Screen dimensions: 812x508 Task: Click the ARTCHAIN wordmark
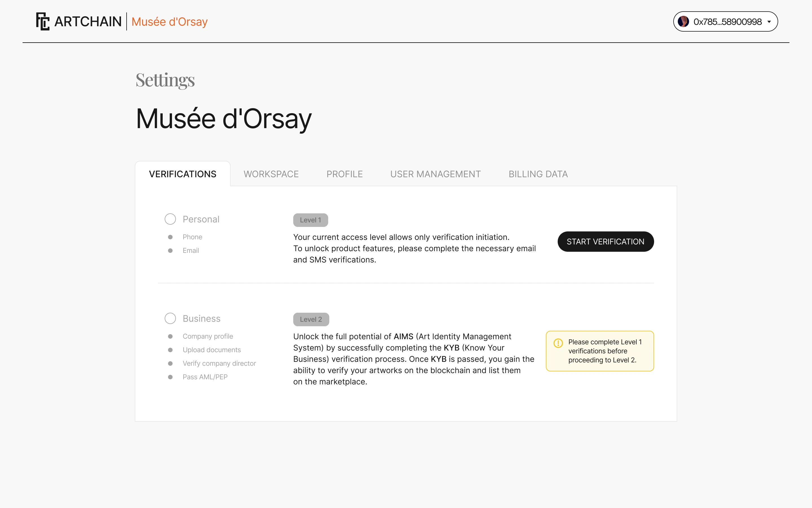click(88, 21)
